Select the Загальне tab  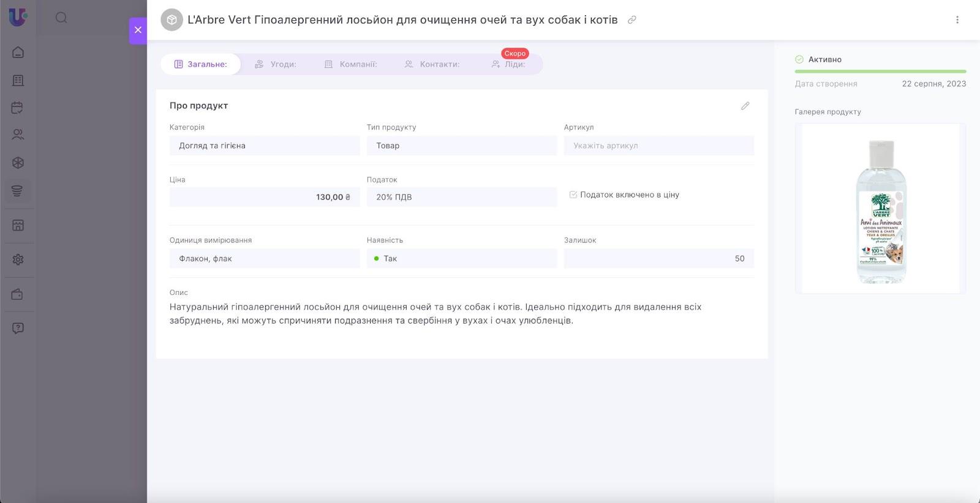tap(200, 64)
